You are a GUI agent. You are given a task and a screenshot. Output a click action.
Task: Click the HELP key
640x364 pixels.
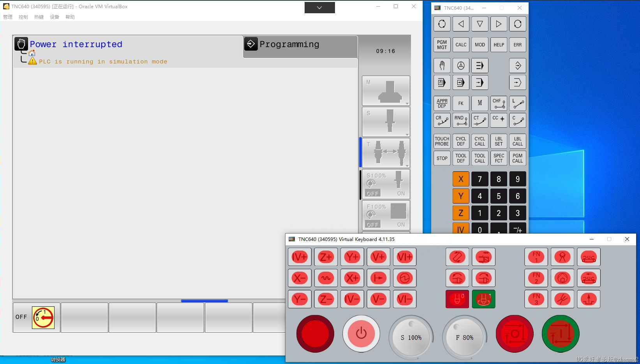pos(499,45)
